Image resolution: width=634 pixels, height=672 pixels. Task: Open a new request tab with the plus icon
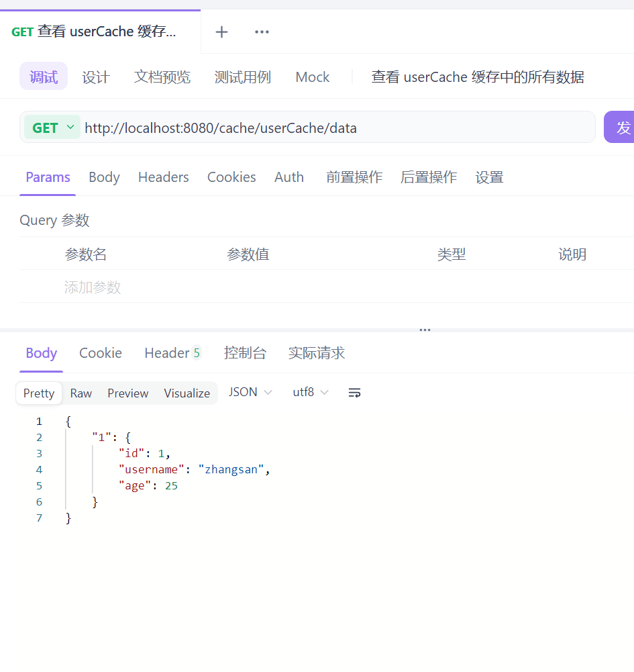coord(221,32)
